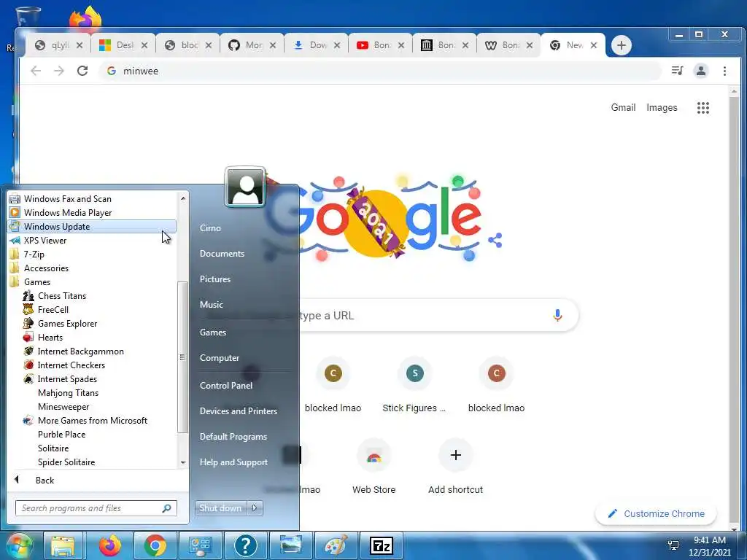The width and height of the screenshot is (747, 560).
Task: Open Gmail link
Action: pyautogui.click(x=623, y=108)
